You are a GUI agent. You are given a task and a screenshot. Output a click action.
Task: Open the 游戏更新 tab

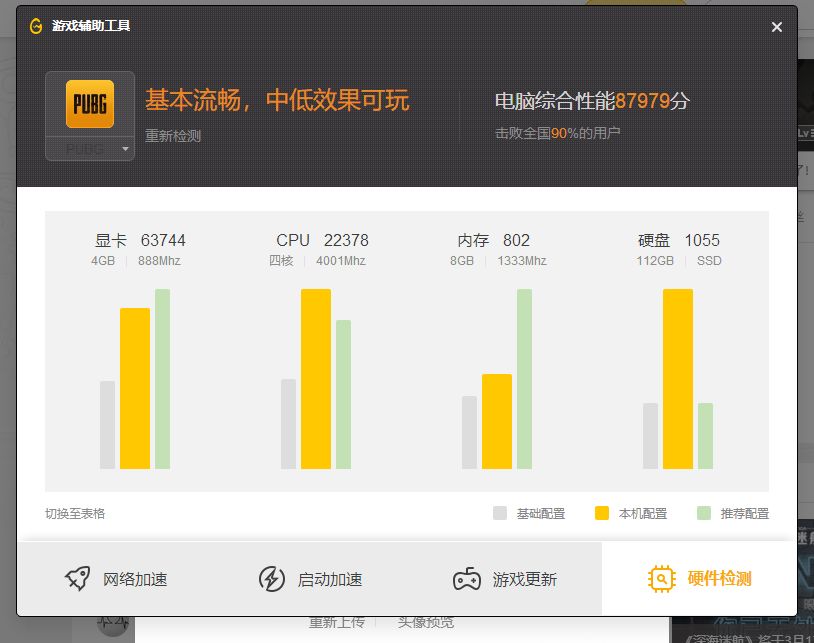[x=524, y=579]
